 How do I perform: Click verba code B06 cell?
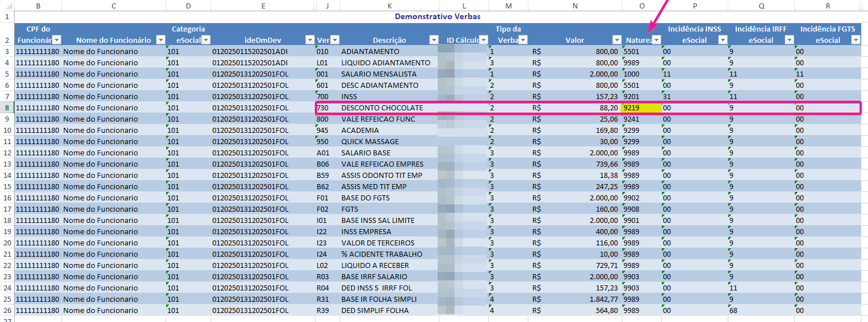coord(328,164)
